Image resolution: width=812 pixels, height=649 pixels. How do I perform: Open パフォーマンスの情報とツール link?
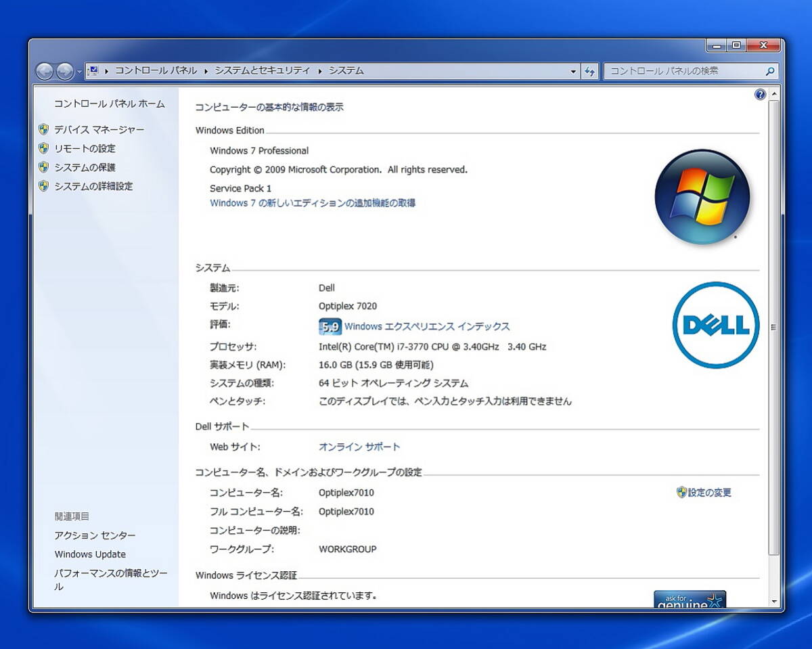[x=111, y=580]
